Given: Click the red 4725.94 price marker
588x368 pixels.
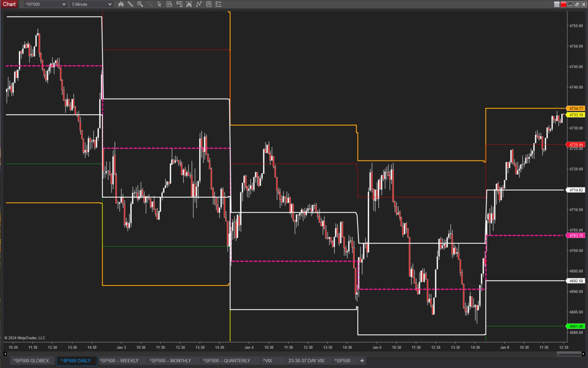Looking at the screenshot, I should tap(576, 145).
